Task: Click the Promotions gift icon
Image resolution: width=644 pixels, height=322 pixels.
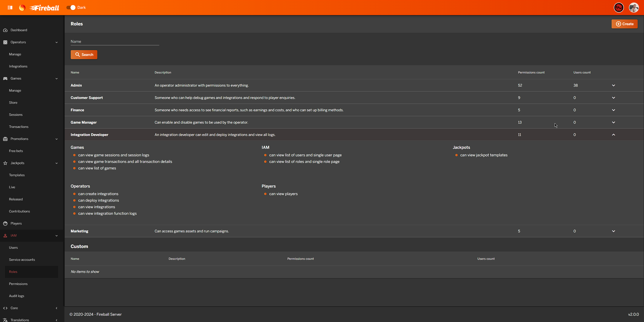Action: 5,139
